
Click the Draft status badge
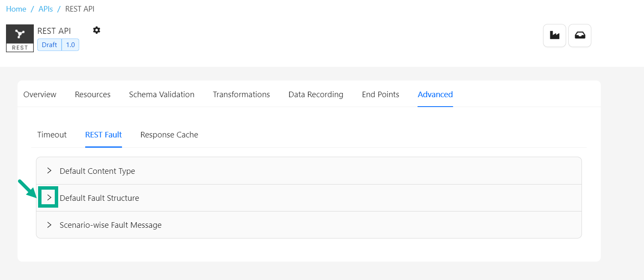pos(50,45)
